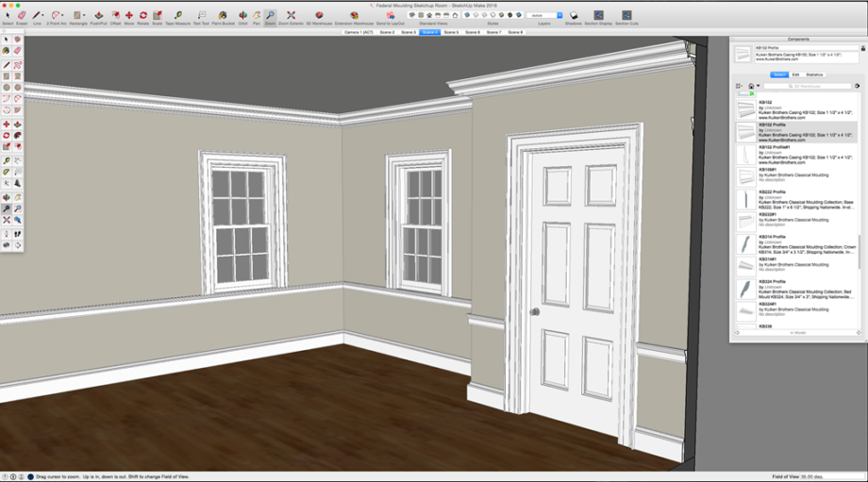868x482 pixels.
Task: Activate the Push/Pull tool
Action: pos(101,16)
